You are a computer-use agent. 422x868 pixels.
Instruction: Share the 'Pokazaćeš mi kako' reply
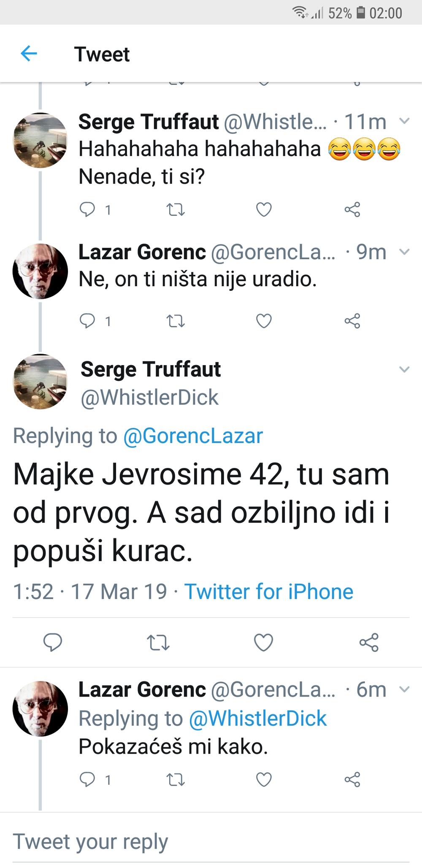coord(352,779)
